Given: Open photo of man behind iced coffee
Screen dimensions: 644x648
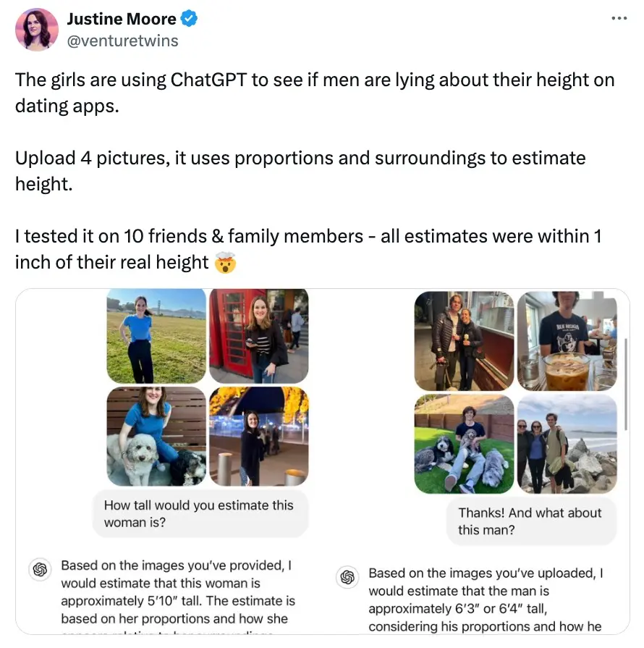Looking at the screenshot, I should click(567, 341).
